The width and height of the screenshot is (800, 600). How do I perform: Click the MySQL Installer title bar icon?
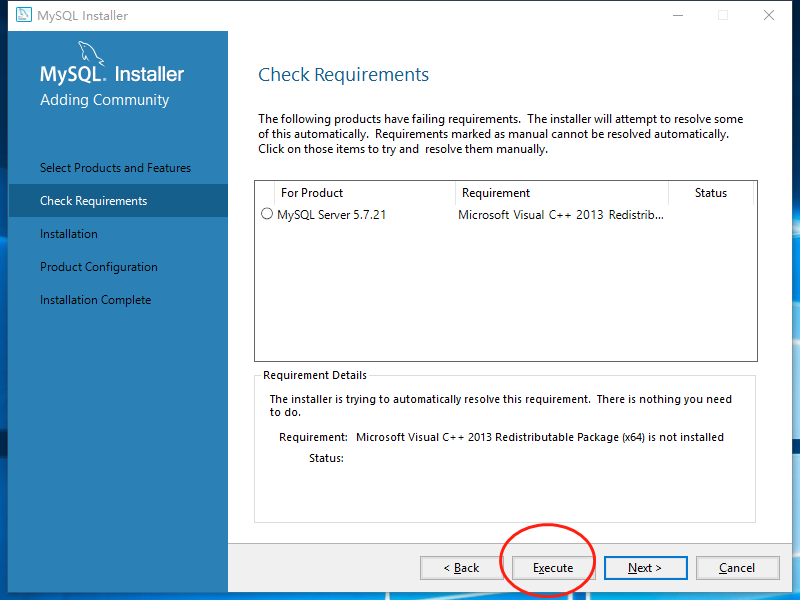(23, 15)
